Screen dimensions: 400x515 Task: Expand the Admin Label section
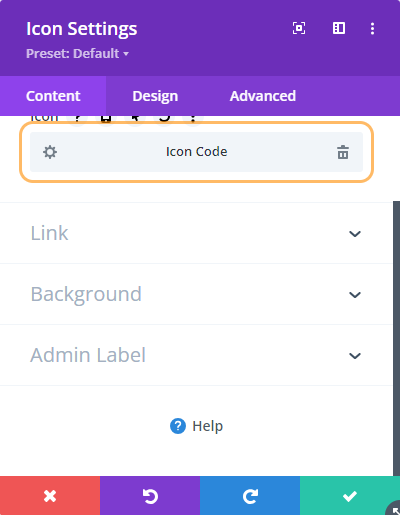click(x=196, y=355)
